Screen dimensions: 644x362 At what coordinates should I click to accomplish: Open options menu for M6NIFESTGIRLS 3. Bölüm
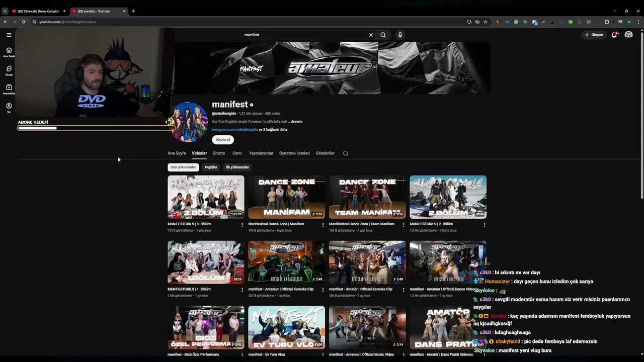242,225
